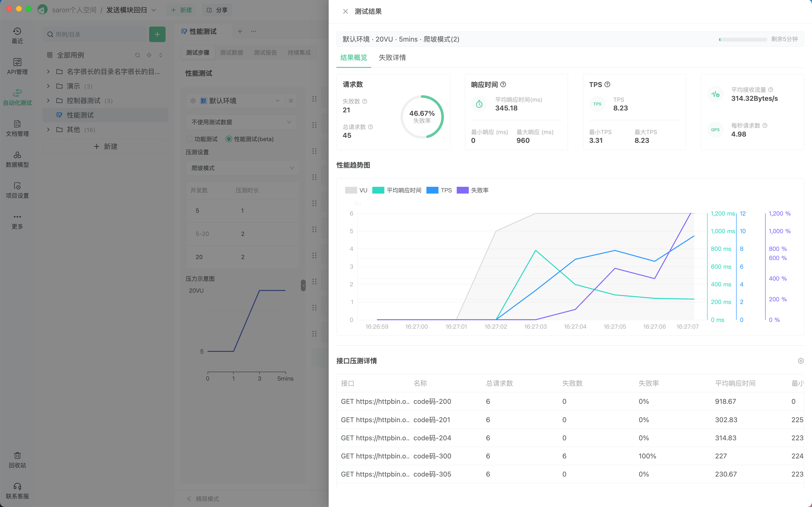Expand the 控制器测试 folder
812x507 pixels.
click(x=48, y=101)
